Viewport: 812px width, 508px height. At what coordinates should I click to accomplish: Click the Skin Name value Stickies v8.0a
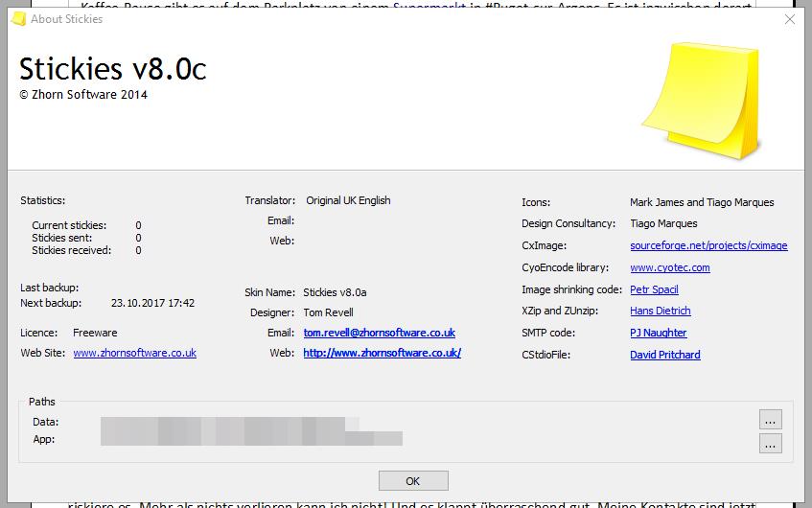[x=335, y=292]
